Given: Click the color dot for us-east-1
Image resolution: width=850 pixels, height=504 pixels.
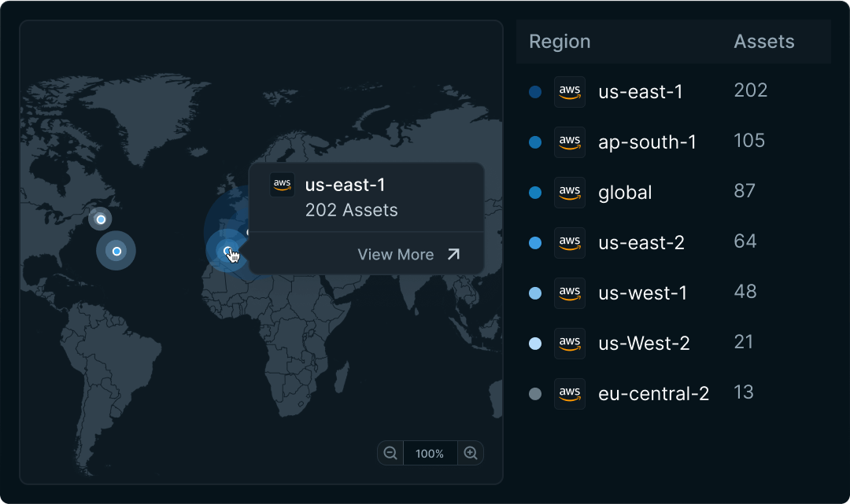Looking at the screenshot, I should [535, 92].
